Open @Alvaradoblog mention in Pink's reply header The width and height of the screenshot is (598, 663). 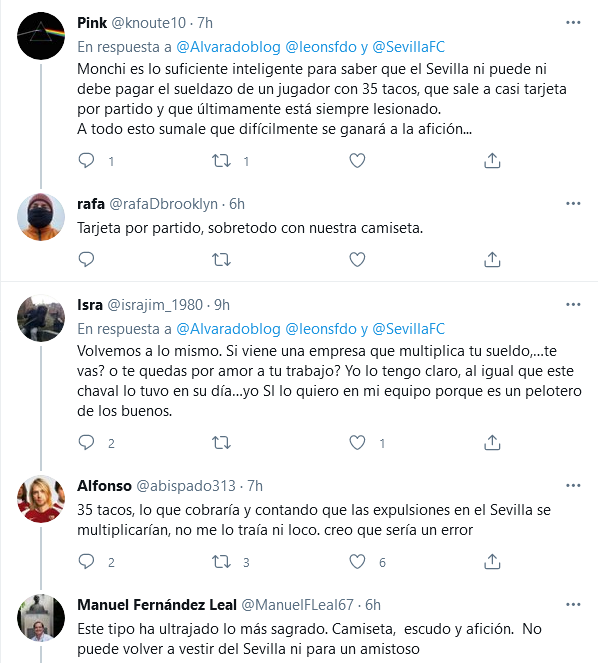(228, 47)
